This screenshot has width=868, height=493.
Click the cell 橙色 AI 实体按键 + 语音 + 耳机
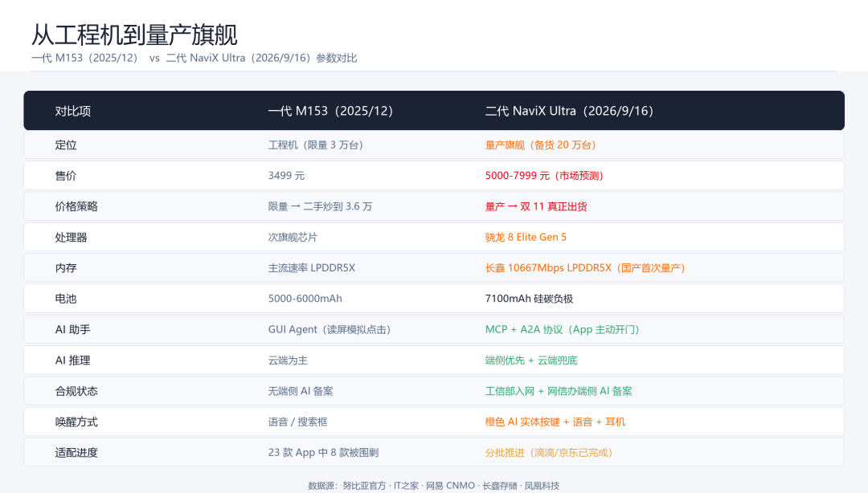coord(555,422)
